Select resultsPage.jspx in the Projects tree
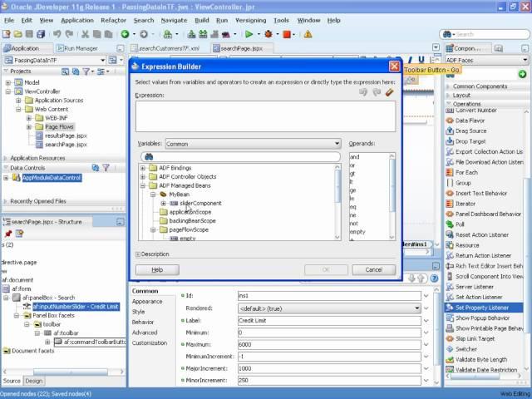The height and width of the screenshot is (399, 532). tap(66, 135)
